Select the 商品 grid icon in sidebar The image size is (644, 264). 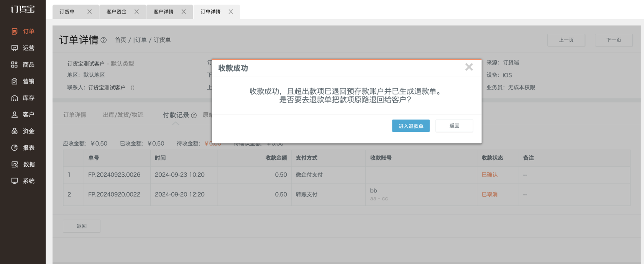tap(15, 65)
